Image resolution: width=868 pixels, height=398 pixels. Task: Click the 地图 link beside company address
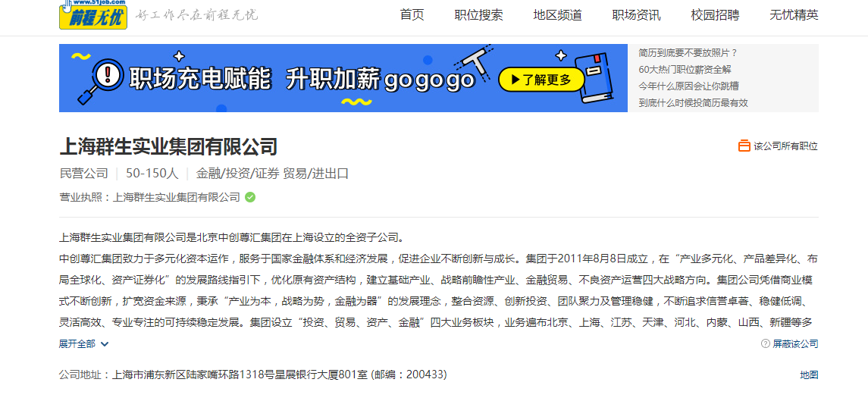coord(809,374)
